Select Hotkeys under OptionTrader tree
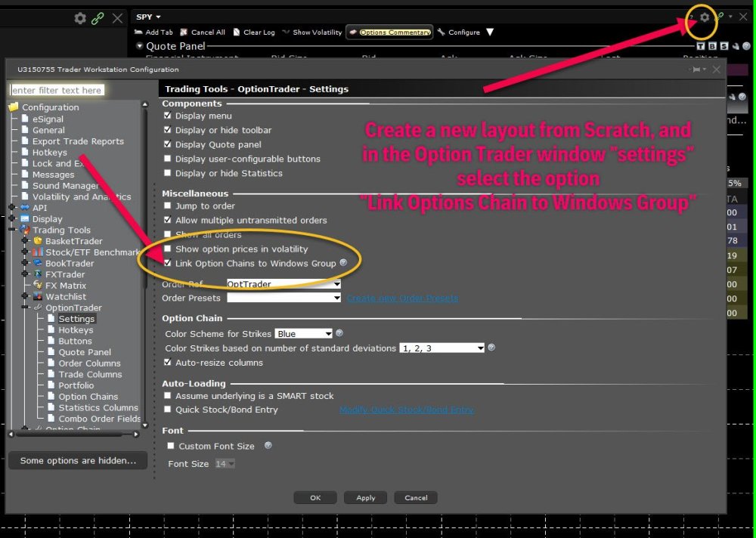Image resolution: width=756 pixels, height=538 pixels. [76, 330]
